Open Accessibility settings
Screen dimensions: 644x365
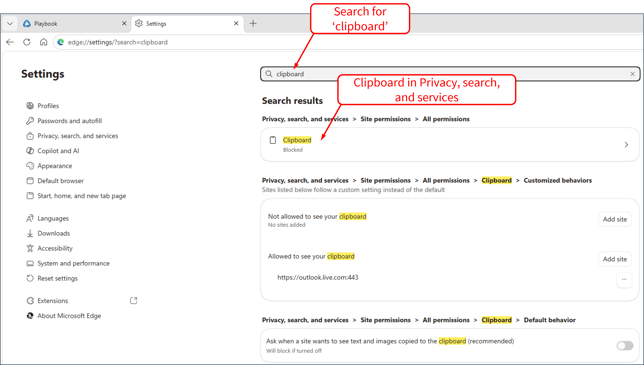point(55,248)
